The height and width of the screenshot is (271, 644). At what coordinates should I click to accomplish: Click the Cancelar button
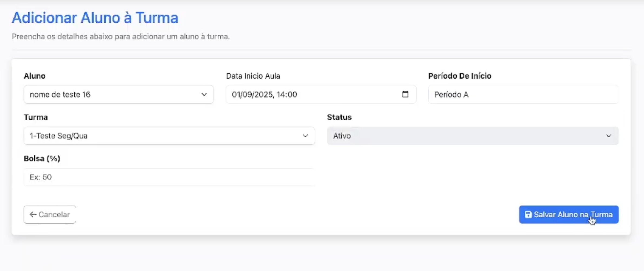50,215
